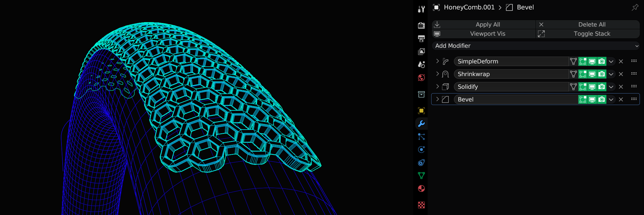Screen dimensions: 644x215
Task: Click the Solidify modifier type icon
Action: tap(445, 87)
